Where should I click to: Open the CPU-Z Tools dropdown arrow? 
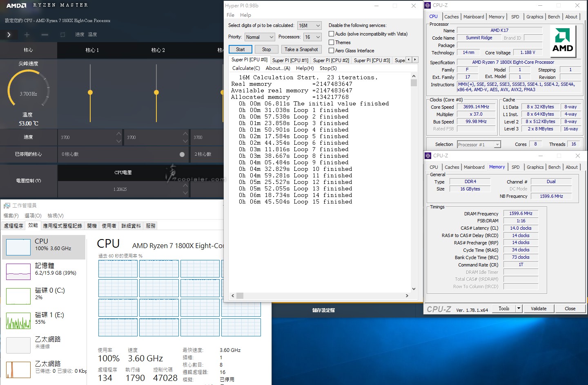click(519, 309)
